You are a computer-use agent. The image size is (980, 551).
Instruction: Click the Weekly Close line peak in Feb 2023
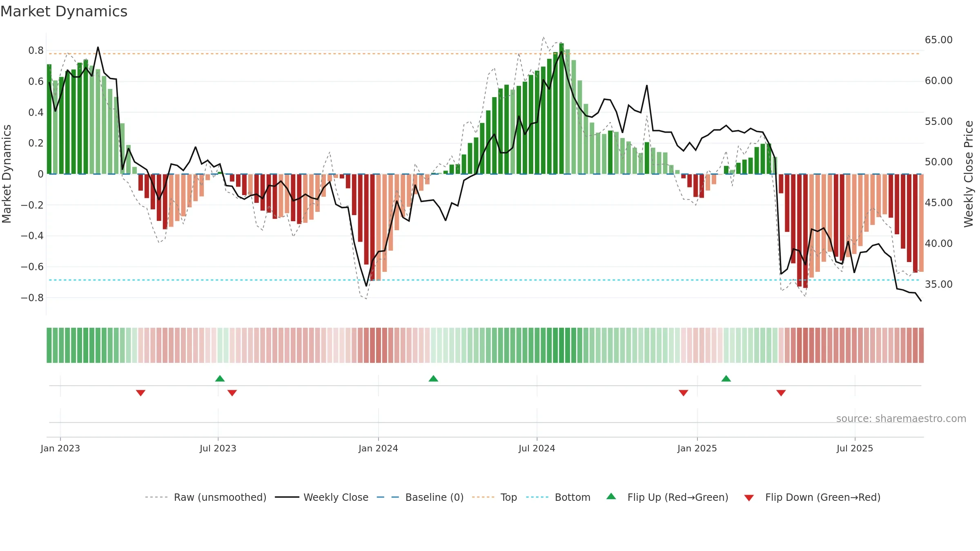tap(98, 47)
